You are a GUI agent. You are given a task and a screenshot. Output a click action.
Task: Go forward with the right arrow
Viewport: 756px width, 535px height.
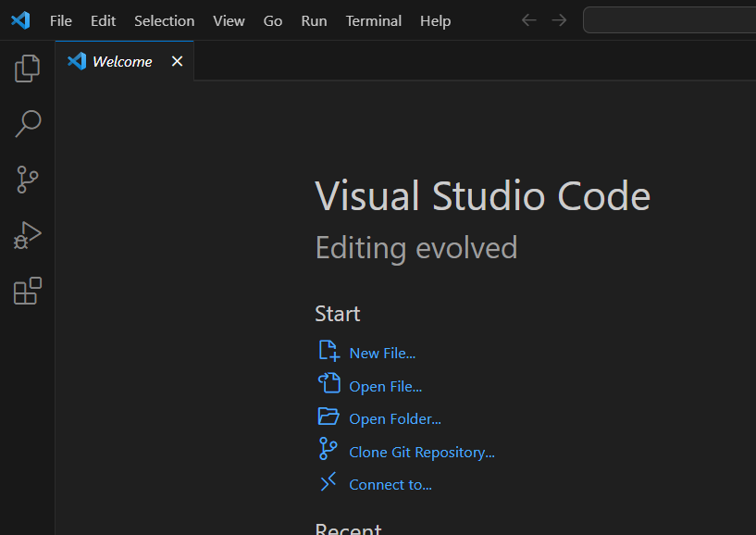coord(559,20)
